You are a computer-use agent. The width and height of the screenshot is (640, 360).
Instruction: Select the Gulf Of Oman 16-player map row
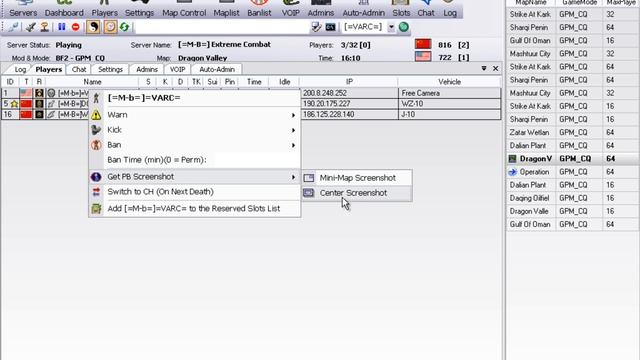[573, 40]
